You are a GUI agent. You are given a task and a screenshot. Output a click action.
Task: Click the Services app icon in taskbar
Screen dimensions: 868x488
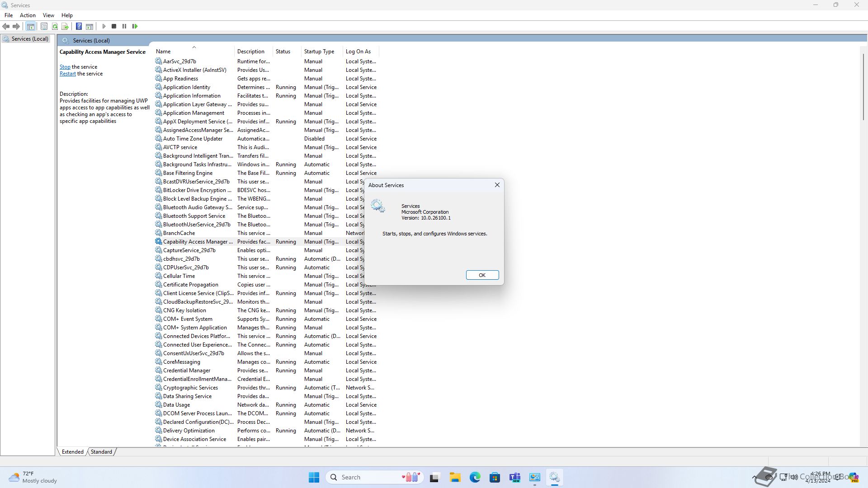554,477
